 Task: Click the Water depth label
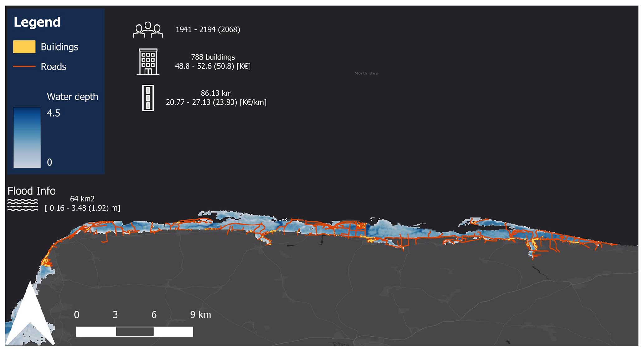pos(72,97)
